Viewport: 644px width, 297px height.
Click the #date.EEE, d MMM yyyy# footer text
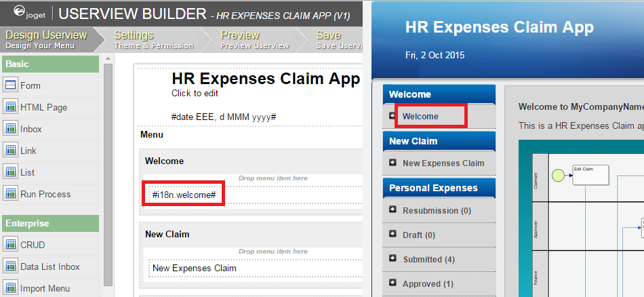[224, 117]
